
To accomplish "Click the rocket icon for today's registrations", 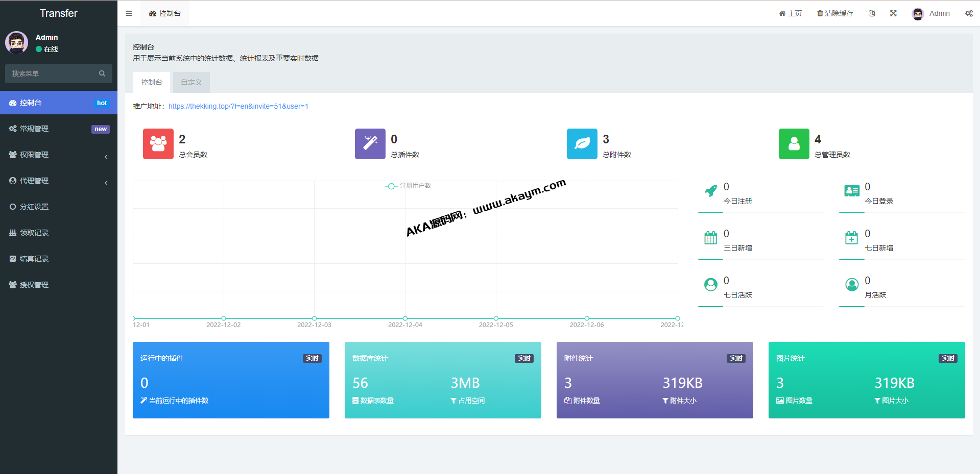I will (710, 191).
